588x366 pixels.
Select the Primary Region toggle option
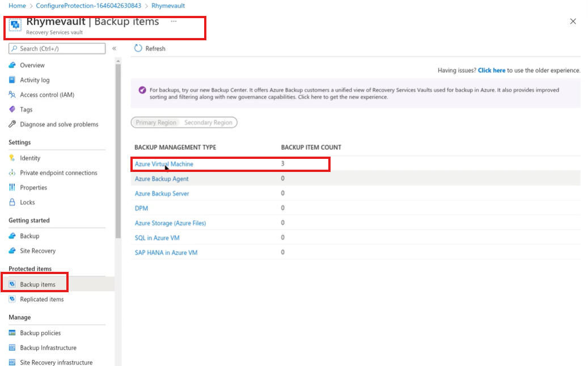coord(156,123)
